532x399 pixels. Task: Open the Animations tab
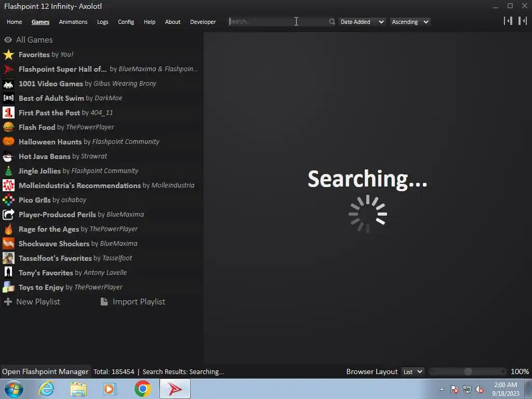pyautogui.click(x=73, y=22)
